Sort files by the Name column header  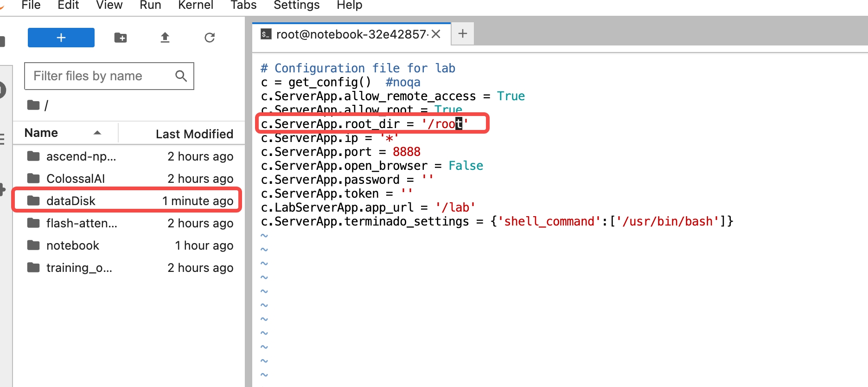click(x=65, y=133)
